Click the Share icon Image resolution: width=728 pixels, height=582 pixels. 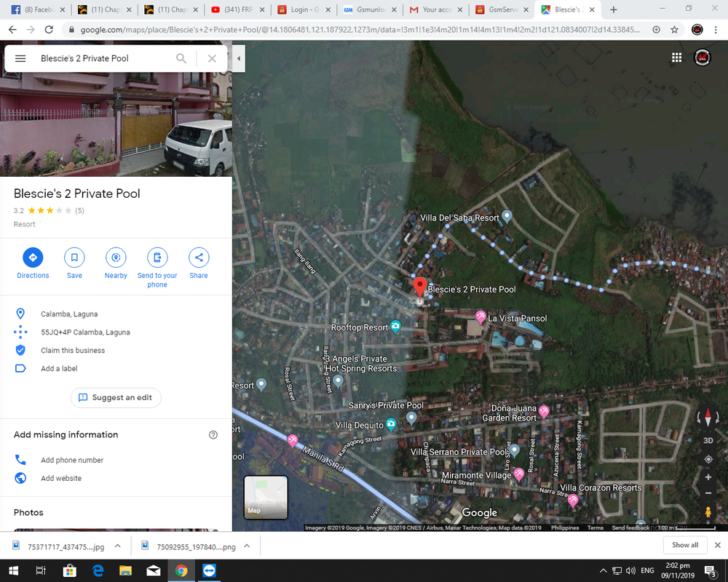coord(199,258)
